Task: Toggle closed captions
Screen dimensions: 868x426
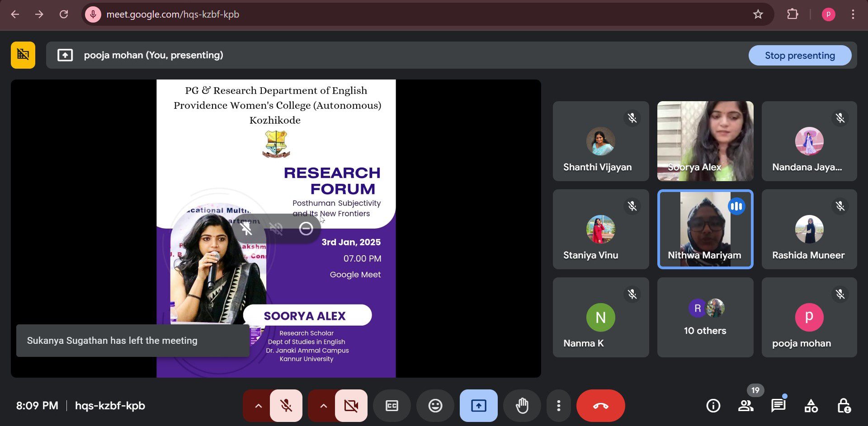Action: point(392,406)
